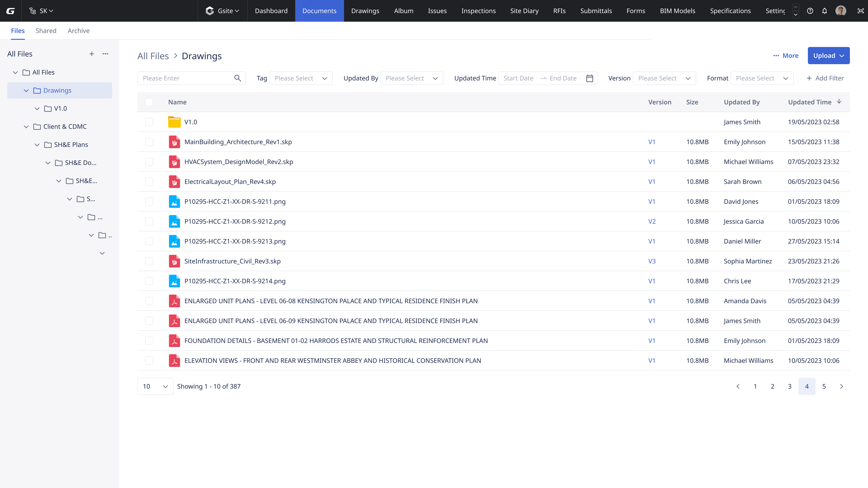Click the plus icon beside All Files
The width and height of the screenshot is (868, 488).
92,54
